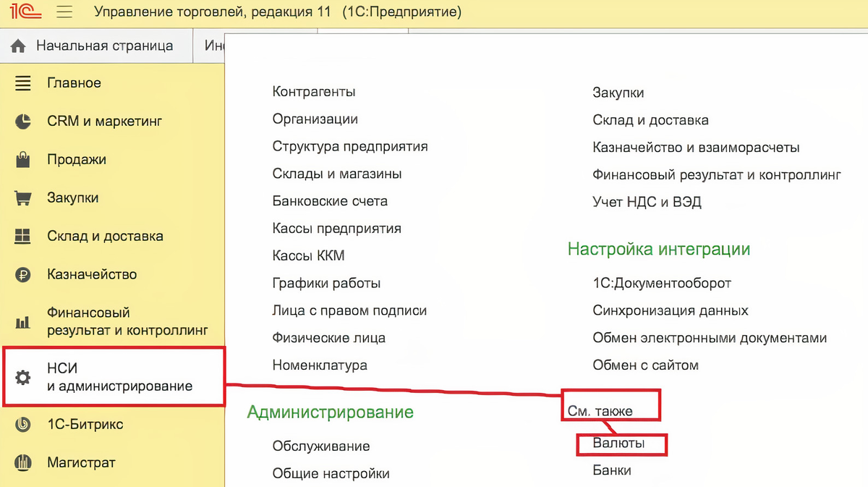This screenshot has height=487, width=868.
Task: Open Общие настройки link
Action: [x=331, y=474]
